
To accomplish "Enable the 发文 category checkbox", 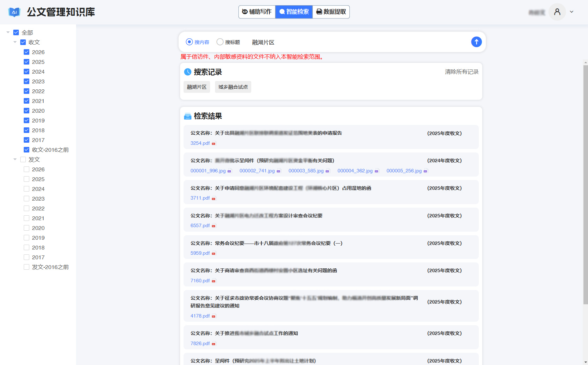I will click(x=23, y=159).
